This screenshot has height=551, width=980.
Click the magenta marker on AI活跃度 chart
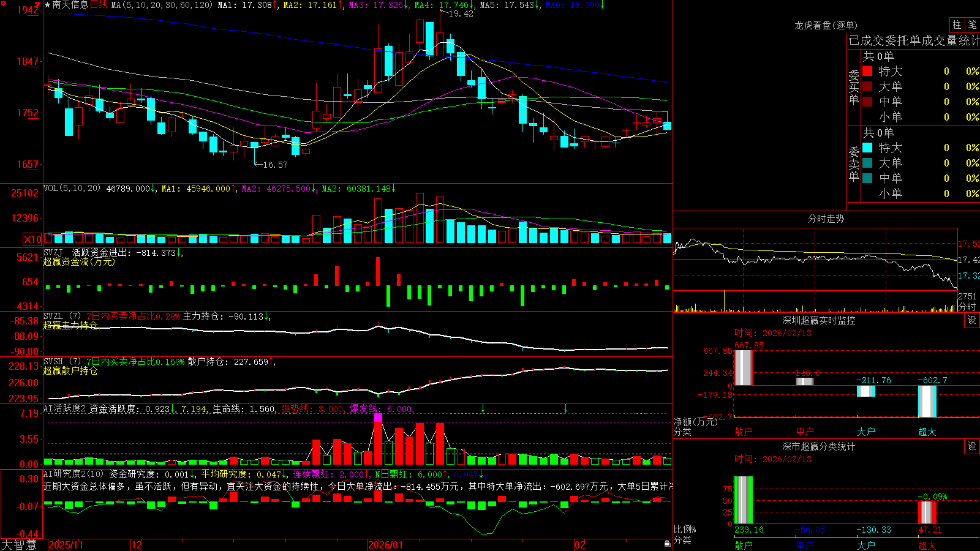378,418
